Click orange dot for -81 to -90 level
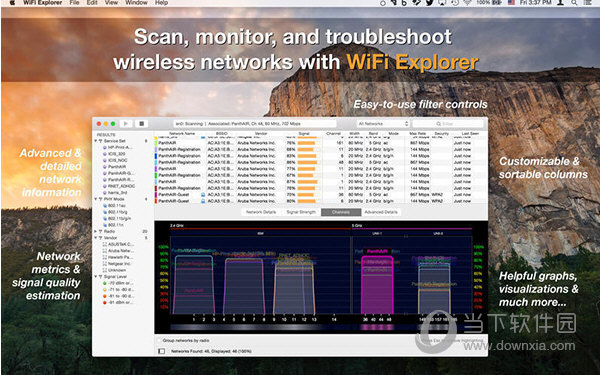This screenshot has width=600, height=375. pyautogui.click(x=105, y=296)
